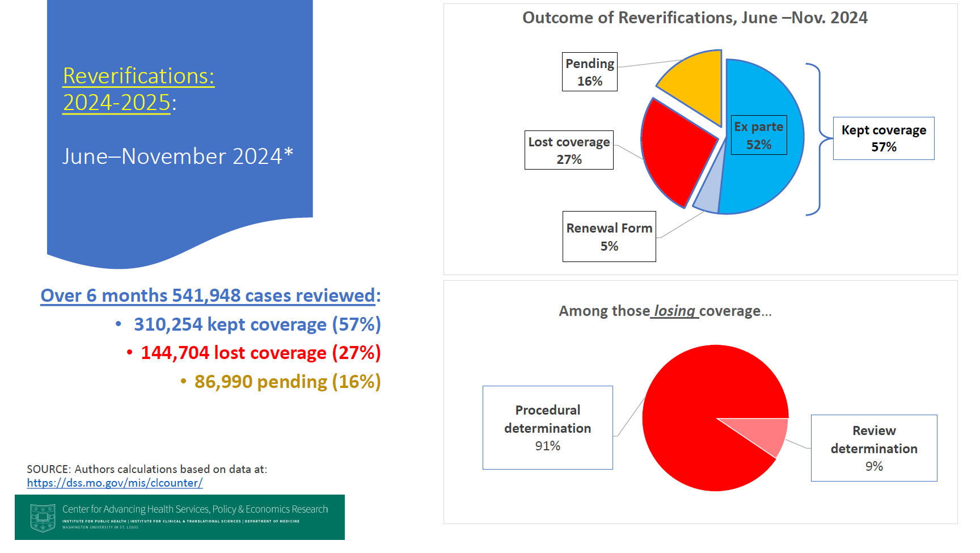Image resolution: width=980 pixels, height=553 pixels.
Task: Click the 'Among those losing coverage...' chart title
Action: 665,311
